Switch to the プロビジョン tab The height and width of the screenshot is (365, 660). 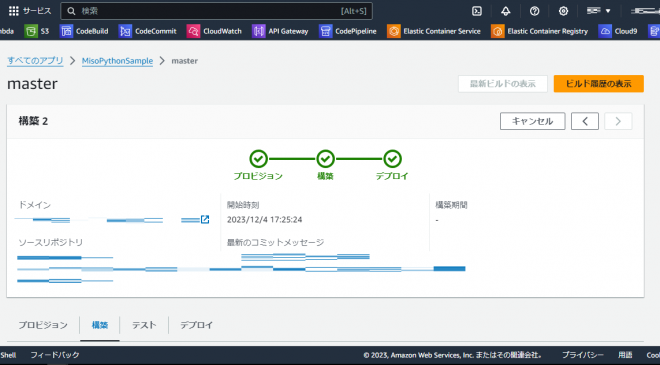point(43,325)
